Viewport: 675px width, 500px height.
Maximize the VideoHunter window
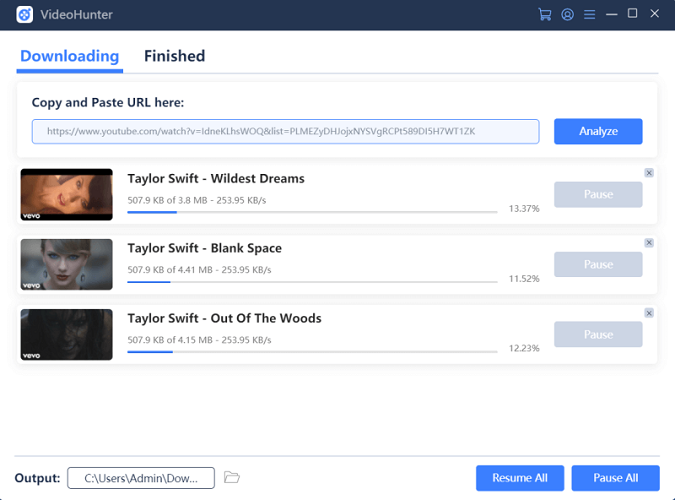tap(632, 13)
